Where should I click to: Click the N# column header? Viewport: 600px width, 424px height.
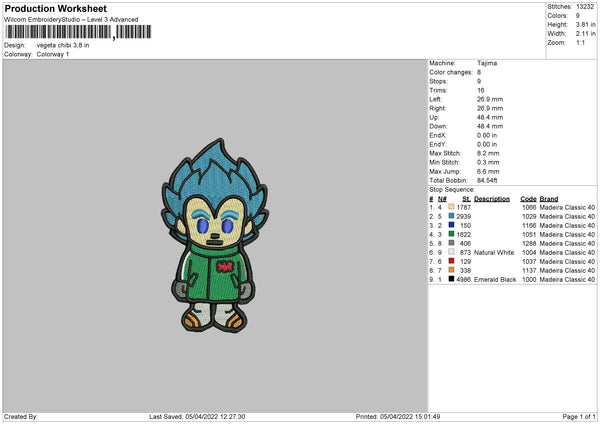tap(442, 199)
